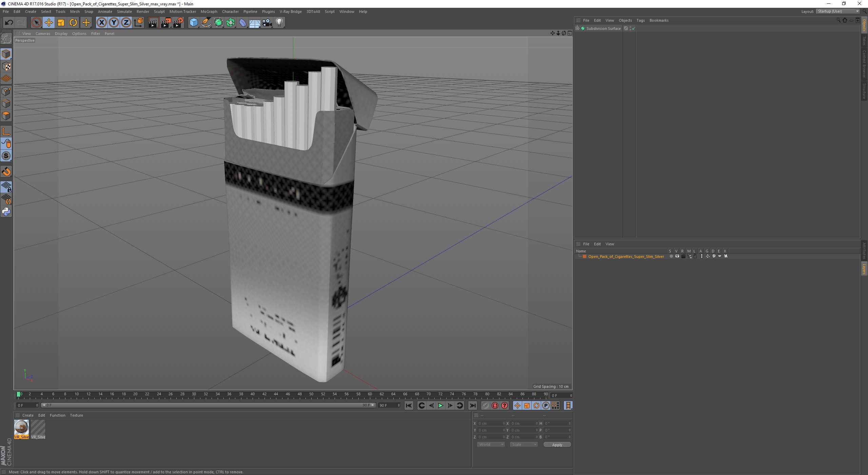
Task: Toggle Parameter key recording P icon
Action: 546,405
